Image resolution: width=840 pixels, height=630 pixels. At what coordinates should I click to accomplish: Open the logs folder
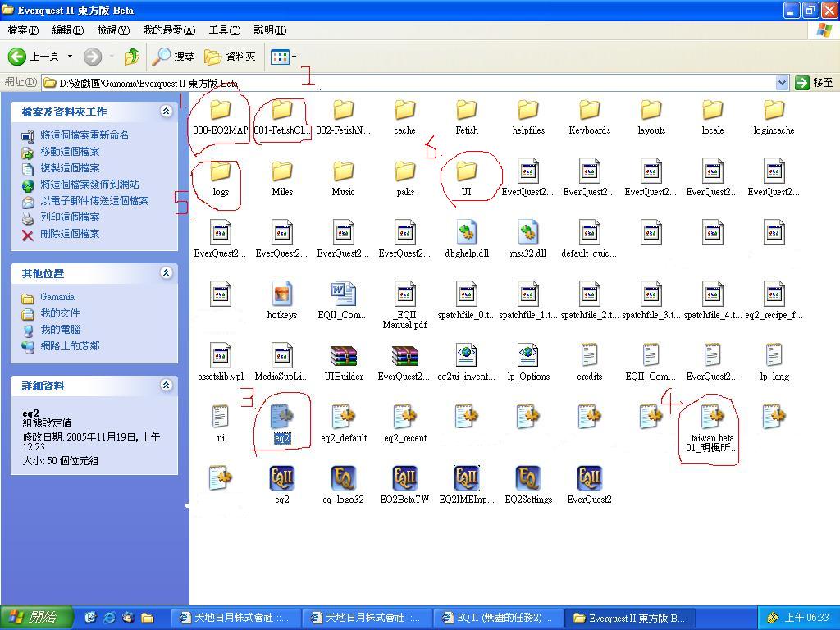[220, 172]
